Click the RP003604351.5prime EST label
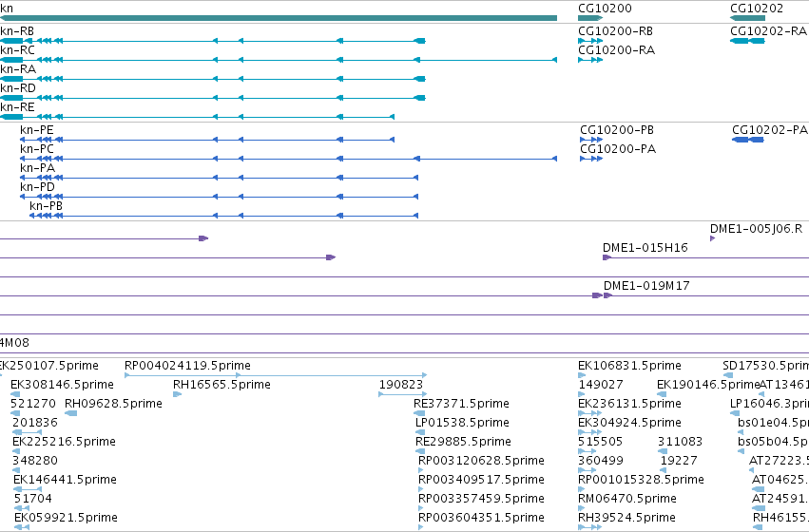Viewport: 809px width, 532px height. click(481, 518)
